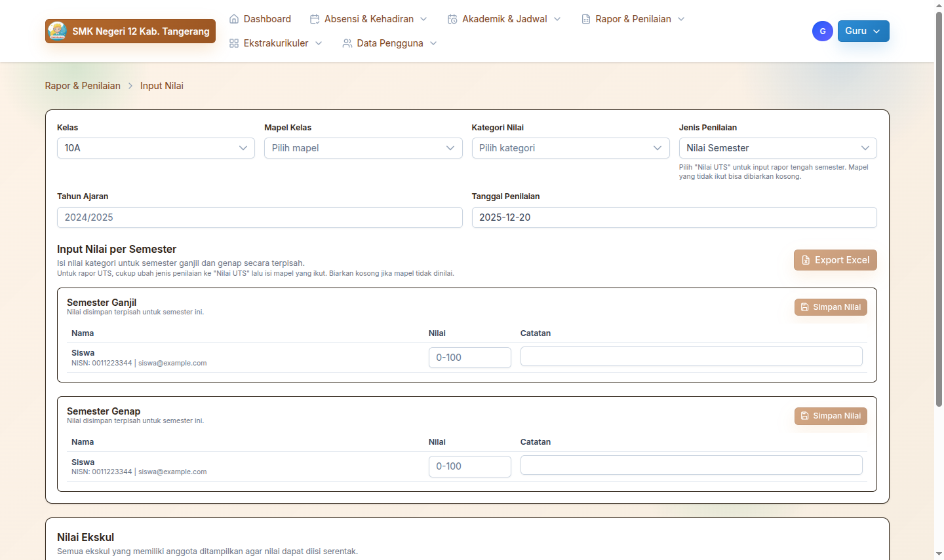Click the school logo icon

(x=57, y=31)
